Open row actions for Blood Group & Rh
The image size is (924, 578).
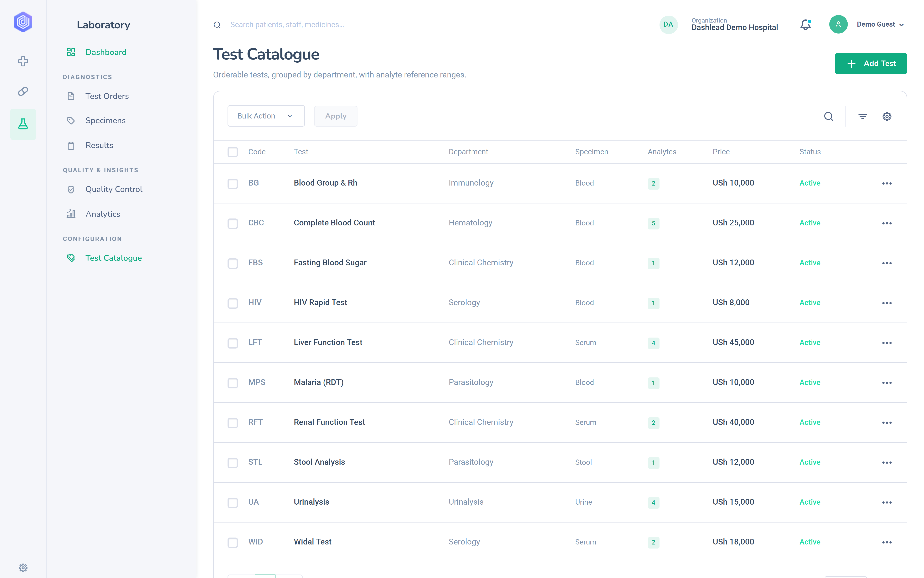[x=887, y=183]
